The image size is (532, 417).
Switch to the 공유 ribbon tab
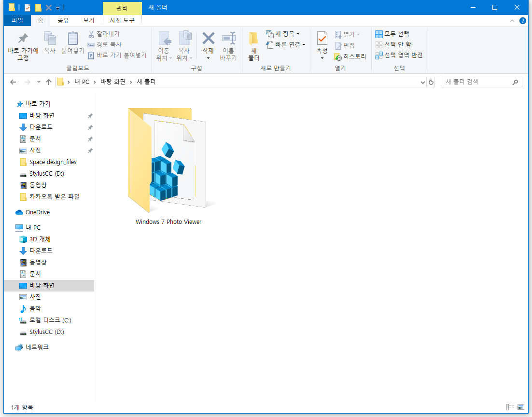[x=63, y=20]
